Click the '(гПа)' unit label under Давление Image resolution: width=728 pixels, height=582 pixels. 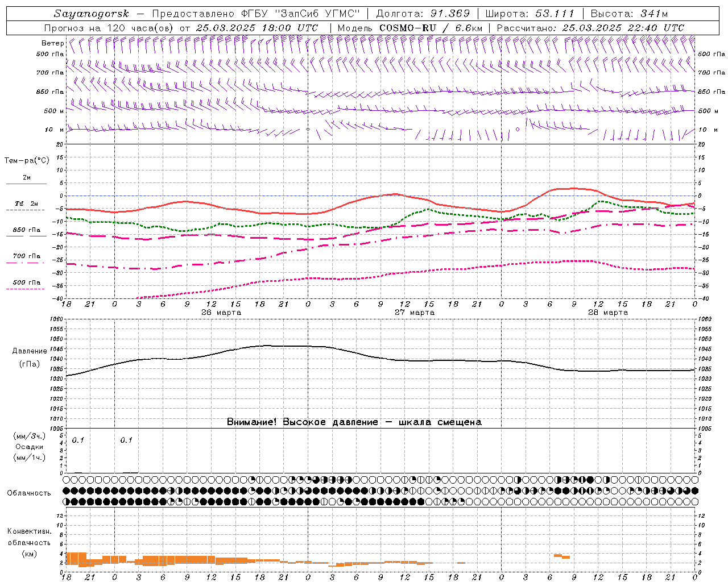(x=30, y=364)
